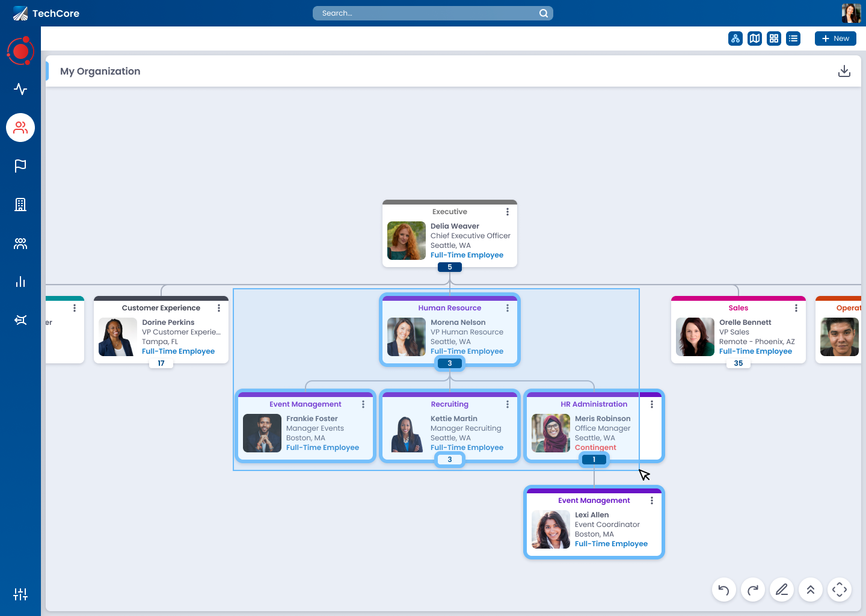Switch to the map view icon
Viewport: 866px width, 616px height.
pos(754,38)
